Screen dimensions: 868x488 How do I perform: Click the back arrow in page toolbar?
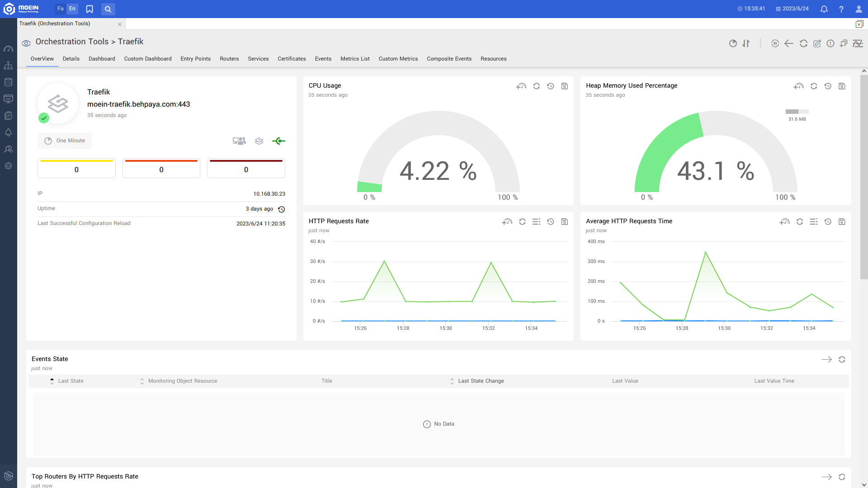[789, 43]
